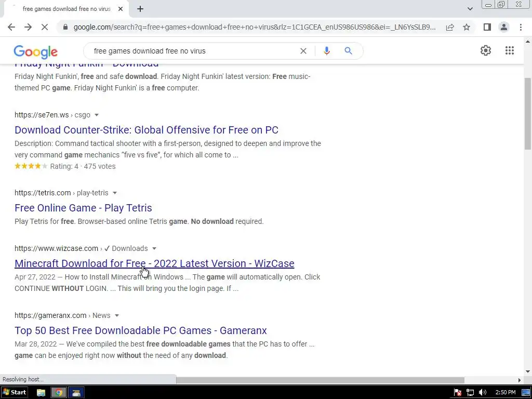Click the scroll down arrow
Image resolution: width=532 pixels, height=399 pixels.
click(528, 371)
